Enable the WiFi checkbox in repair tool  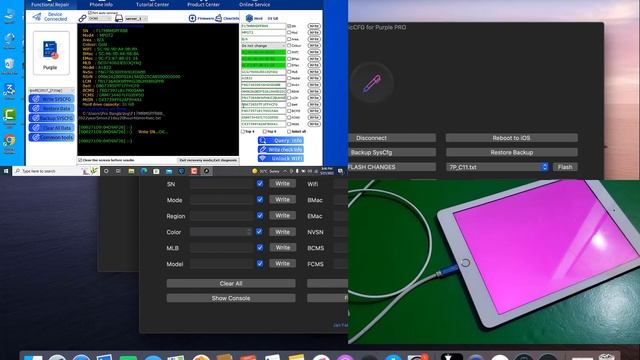pyautogui.click(x=289, y=52)
